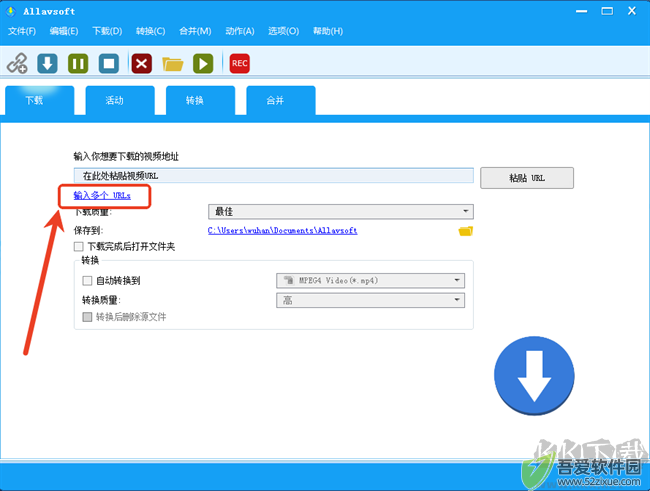This screenshot has width=650, height=491.
Task: Open the 文件(F) menu
Action: (x=22, y=31)
